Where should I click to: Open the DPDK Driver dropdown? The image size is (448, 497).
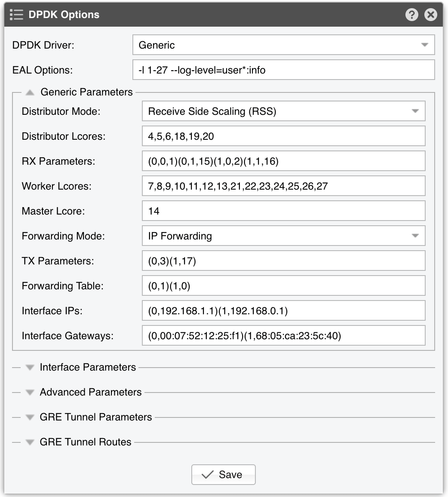coord(283,45)
